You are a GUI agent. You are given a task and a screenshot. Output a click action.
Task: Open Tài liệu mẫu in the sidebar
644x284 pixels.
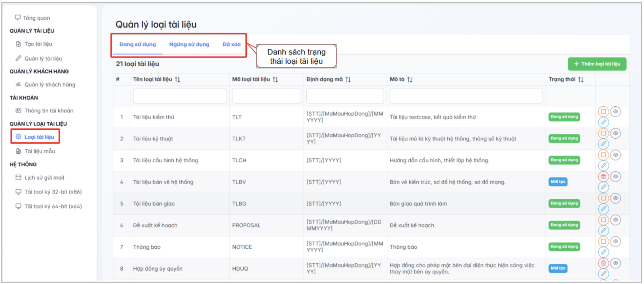tap(40, 151)
